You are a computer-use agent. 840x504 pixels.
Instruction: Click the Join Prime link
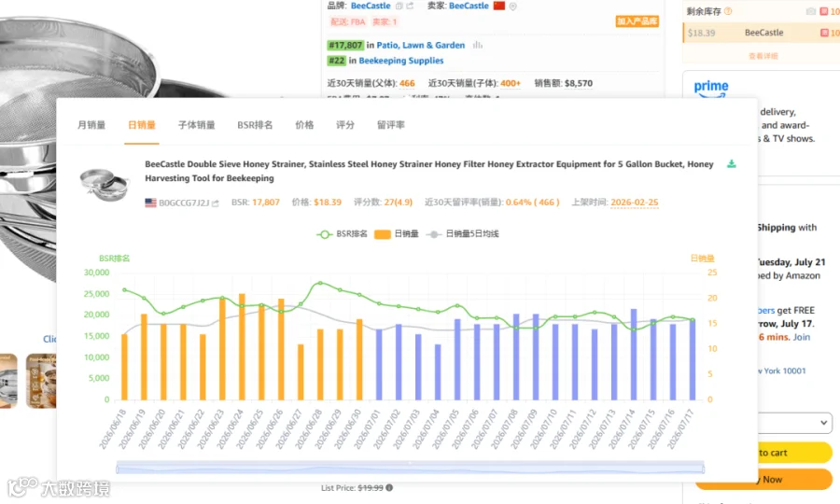pos(802,337)
